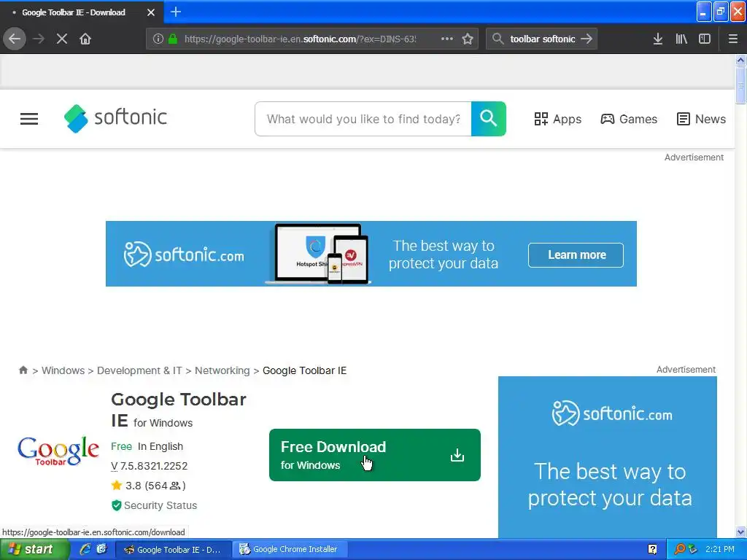747x560 pixels.
Task: Open page actions three-dots menu
Action: pos(447,39)
